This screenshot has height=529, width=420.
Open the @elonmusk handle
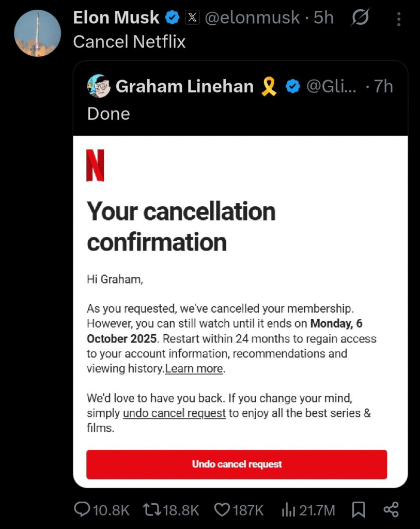coord(253,18)
